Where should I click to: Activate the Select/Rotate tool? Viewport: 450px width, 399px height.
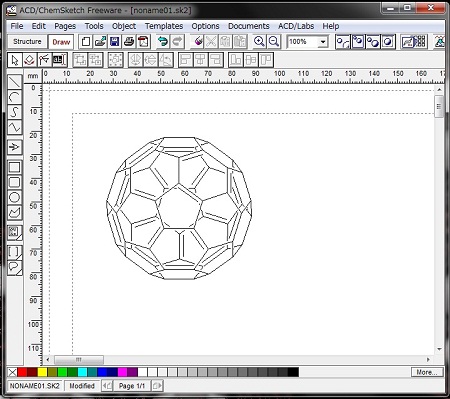pos(30,60)
